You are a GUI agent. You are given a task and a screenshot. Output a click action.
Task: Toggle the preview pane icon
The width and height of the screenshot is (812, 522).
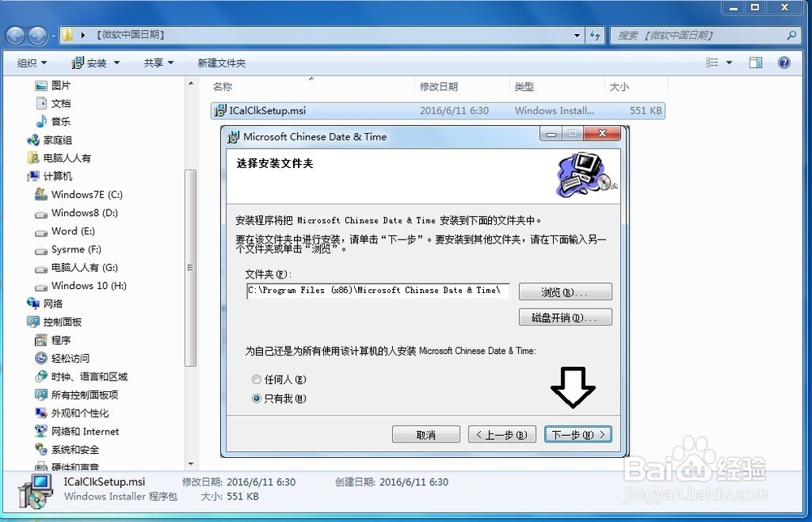(755, 63)
